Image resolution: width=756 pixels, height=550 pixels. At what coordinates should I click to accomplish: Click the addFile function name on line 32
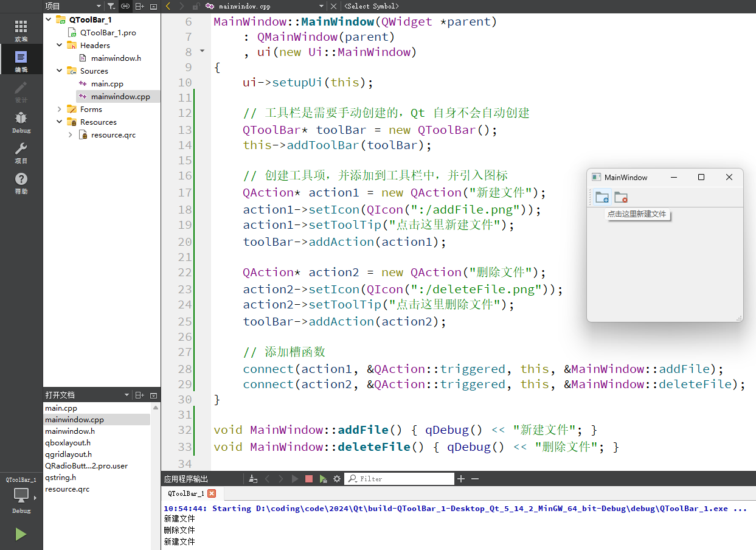[x=363, y=430]
